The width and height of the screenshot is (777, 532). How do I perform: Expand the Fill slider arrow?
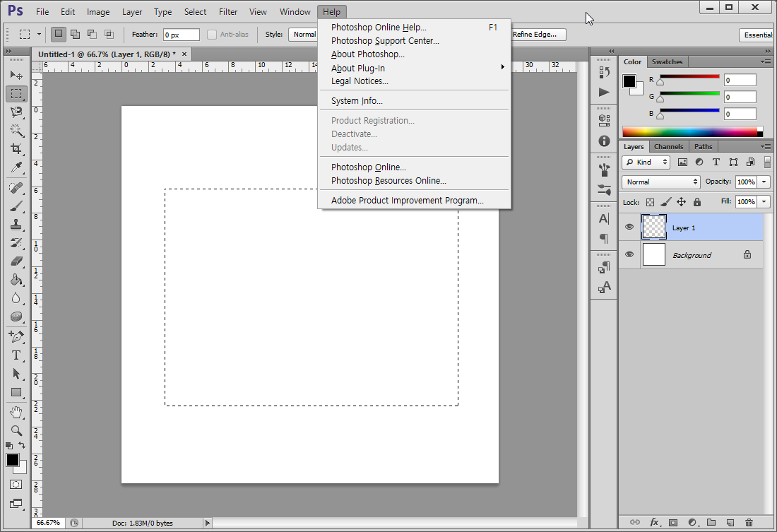764,202
